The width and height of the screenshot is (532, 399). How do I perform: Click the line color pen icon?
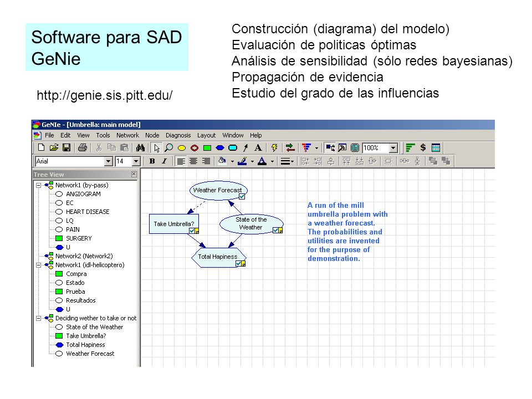click(242, 161)
